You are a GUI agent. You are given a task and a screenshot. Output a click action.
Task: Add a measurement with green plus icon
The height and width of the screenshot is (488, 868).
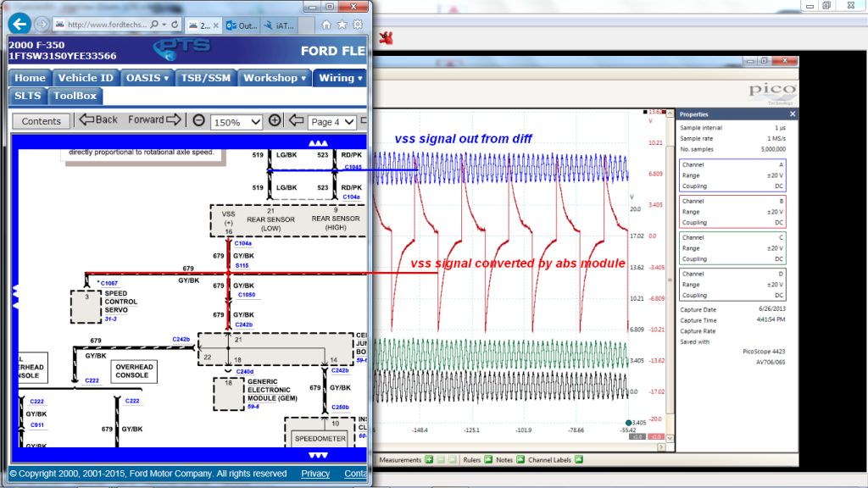tap(429, 460)
